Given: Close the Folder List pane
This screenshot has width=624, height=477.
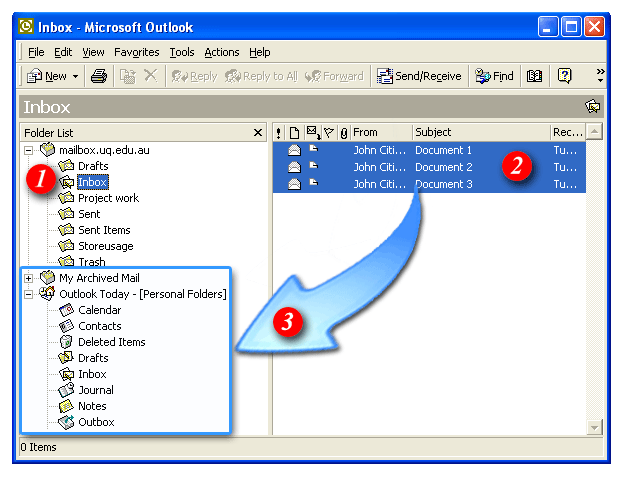Looking at the screenshot, I should pyautogui.click(x=258, y=132).
